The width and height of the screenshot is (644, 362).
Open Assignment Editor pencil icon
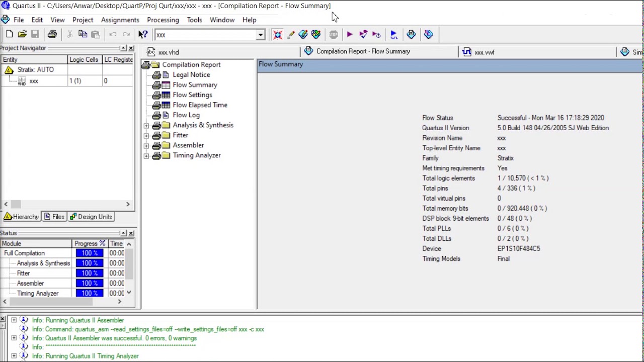coord(291,34)
